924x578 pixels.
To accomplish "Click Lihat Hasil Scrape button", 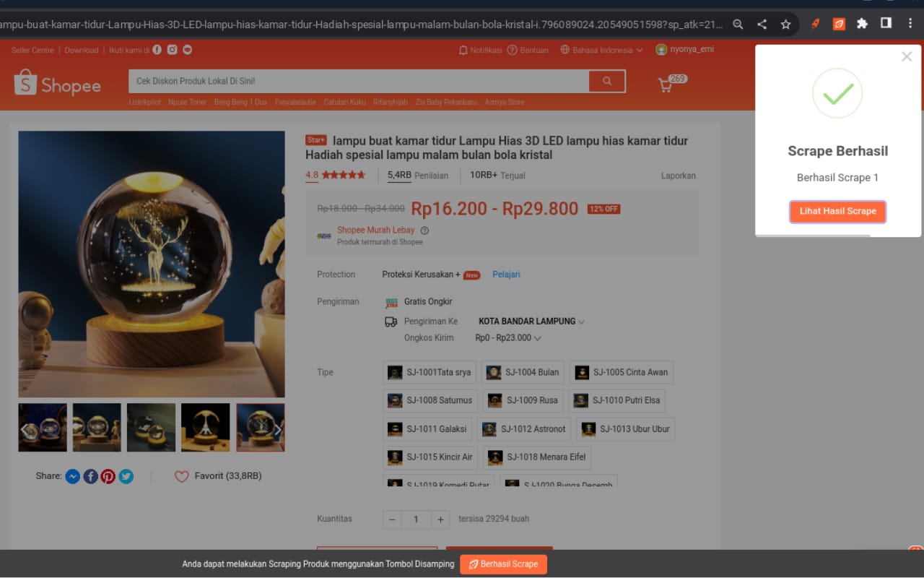I will pos(837,211).
